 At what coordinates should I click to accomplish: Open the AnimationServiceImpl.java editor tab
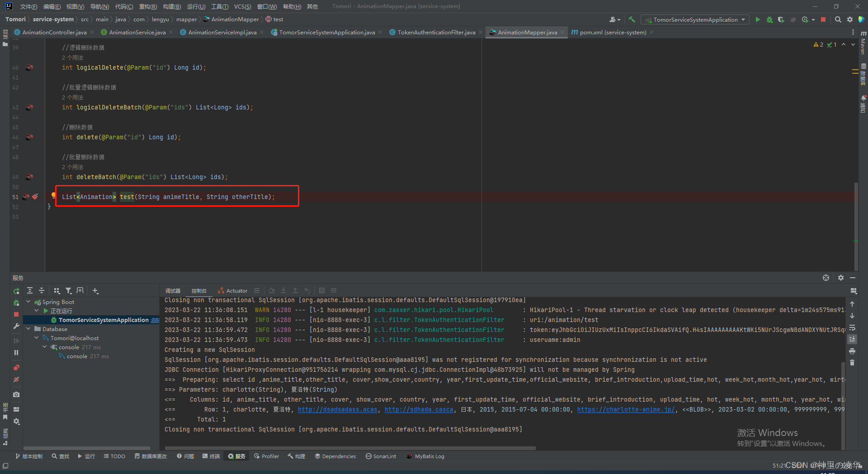222,32
